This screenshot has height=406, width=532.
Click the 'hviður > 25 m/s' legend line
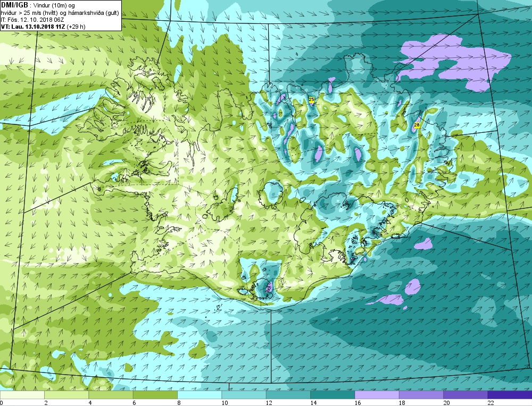pos(60,13)
